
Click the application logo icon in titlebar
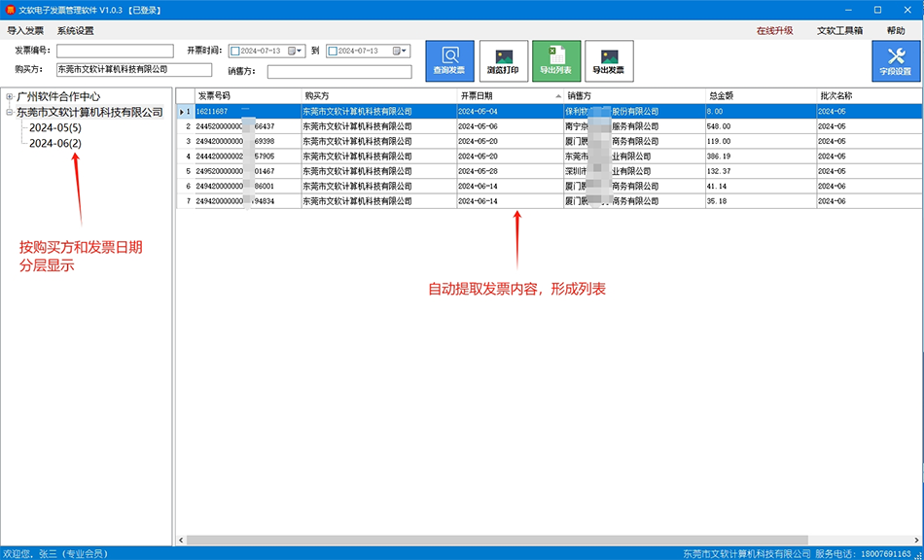(x=10, y=10)
